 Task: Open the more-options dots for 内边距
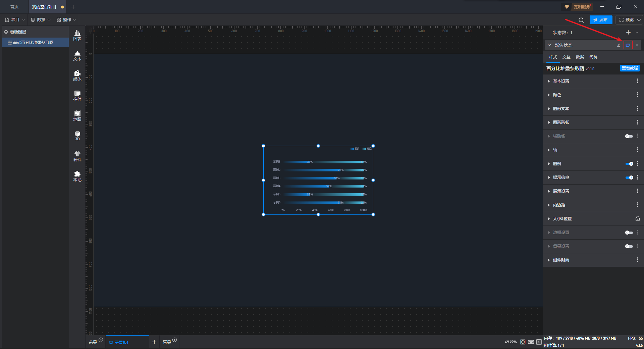(637, 205)
